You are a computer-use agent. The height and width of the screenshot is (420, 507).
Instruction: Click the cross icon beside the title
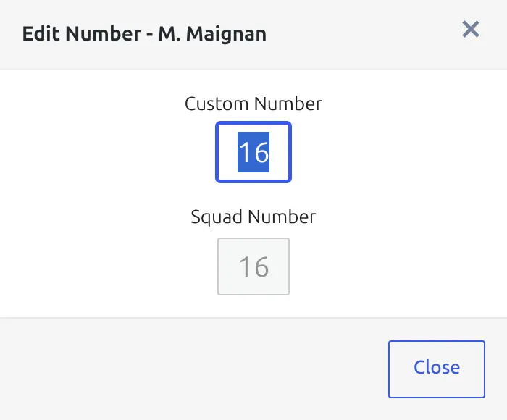[471, 30]
